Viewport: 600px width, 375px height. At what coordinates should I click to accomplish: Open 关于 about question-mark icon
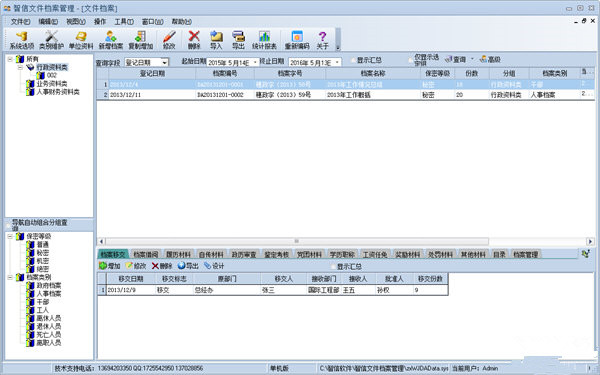pos(322,40)
